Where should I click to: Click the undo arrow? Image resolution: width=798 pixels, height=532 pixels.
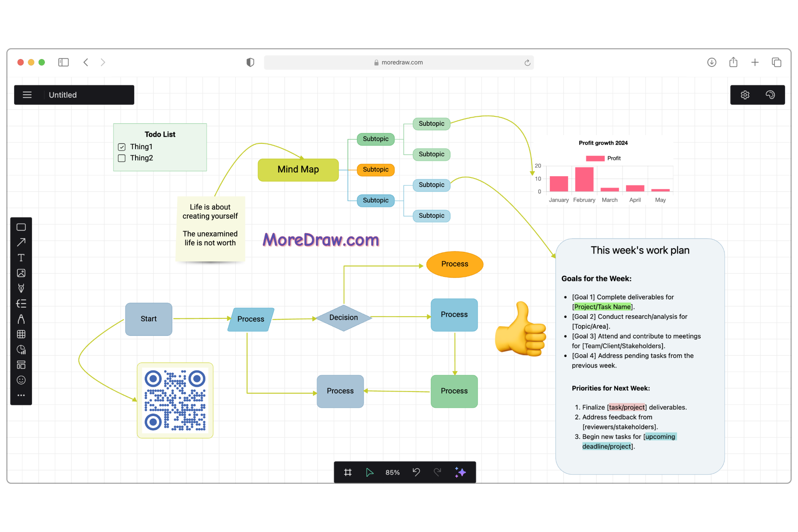pos(416,472)
